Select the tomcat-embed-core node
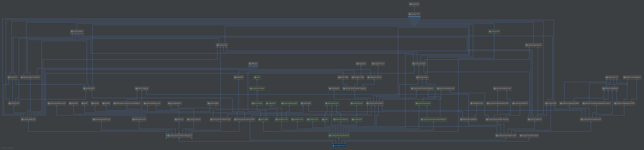The image size is (644, 150). tap(502, 89)
